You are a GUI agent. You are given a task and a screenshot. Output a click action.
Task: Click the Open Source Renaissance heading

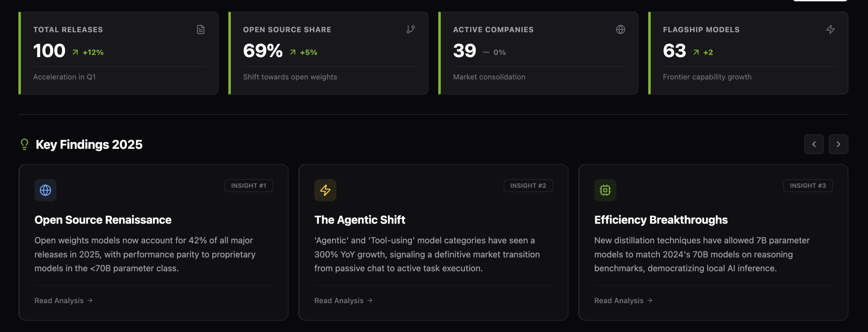(103, 220)
